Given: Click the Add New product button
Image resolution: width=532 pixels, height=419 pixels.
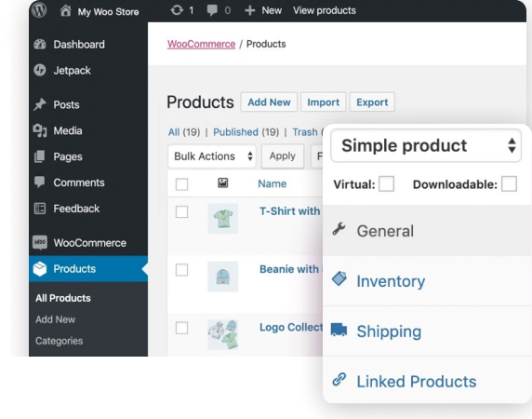Looking at the screenshot, I should 269,102.
